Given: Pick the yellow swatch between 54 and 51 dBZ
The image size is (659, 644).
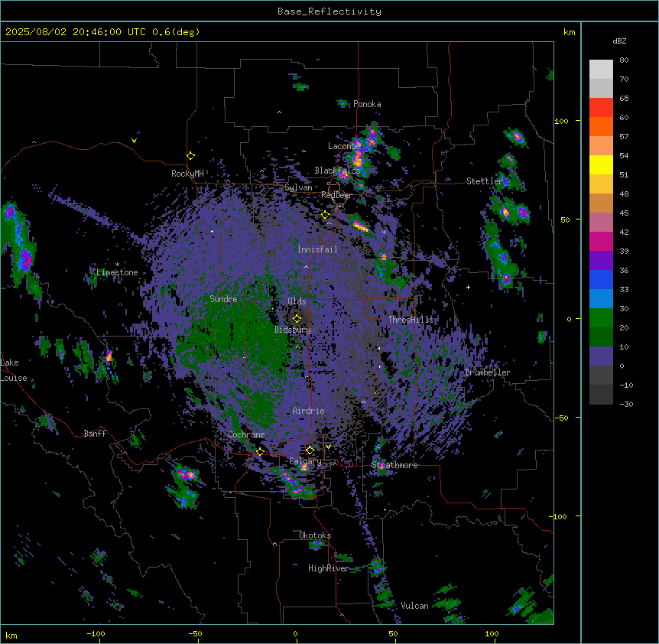Looking at the screenshot, I should tap(601, 164).
